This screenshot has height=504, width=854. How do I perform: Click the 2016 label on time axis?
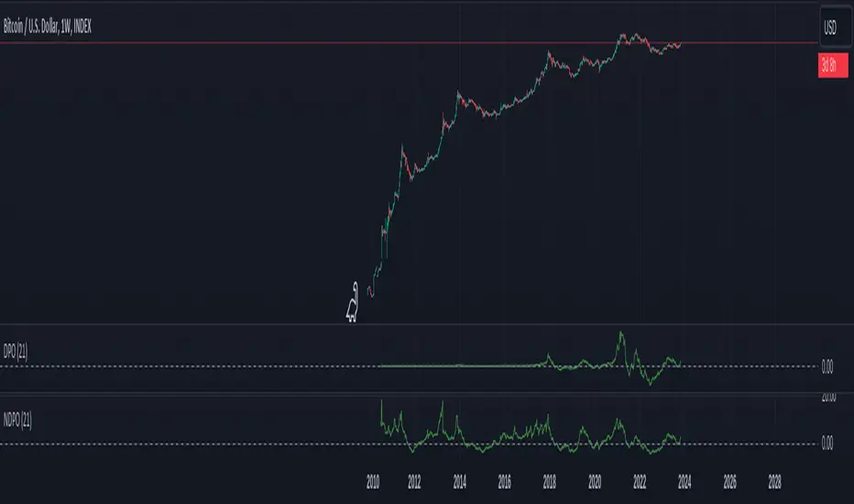504,482
